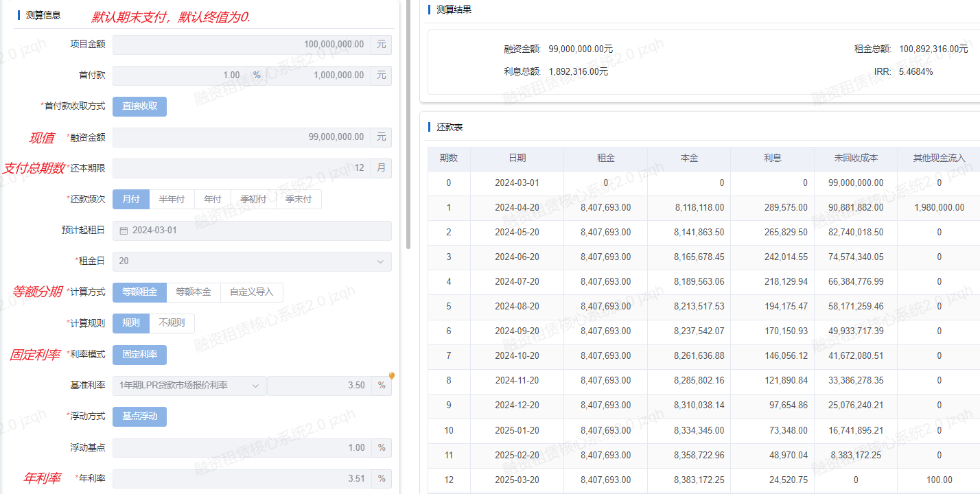Image resolution: width=980 pixels, height=494 pixels.
Task: Click the date cell 2025-01-20
Action: point(517,430)
